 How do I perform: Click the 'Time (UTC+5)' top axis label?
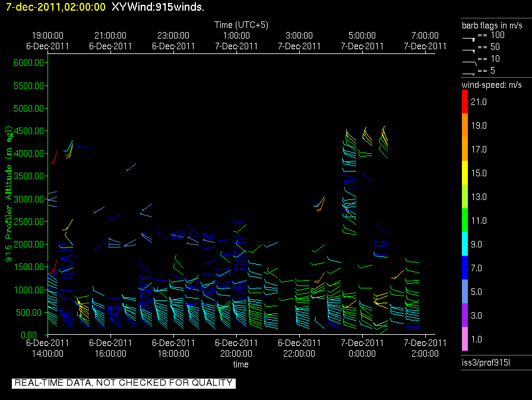point(241,25)
